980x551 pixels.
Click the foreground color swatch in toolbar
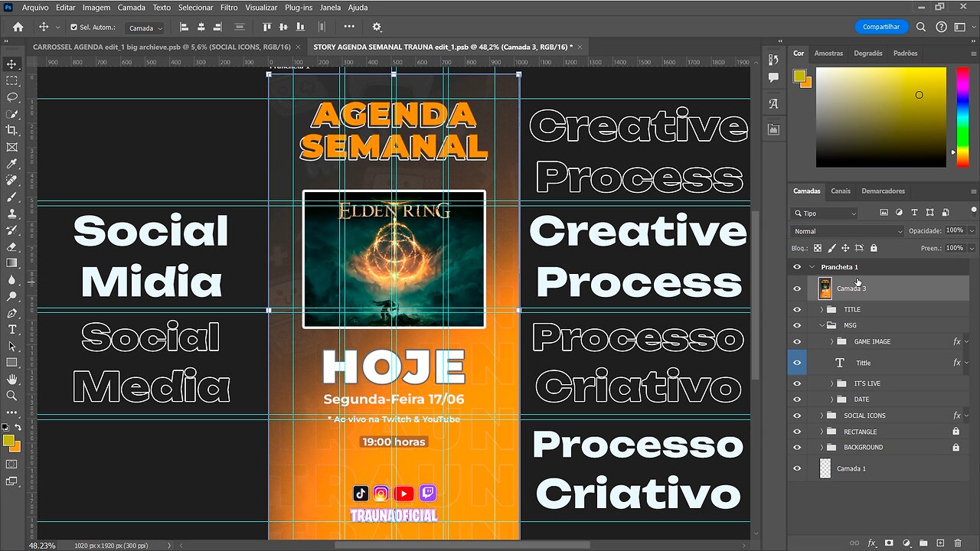[x=8, y=441]
